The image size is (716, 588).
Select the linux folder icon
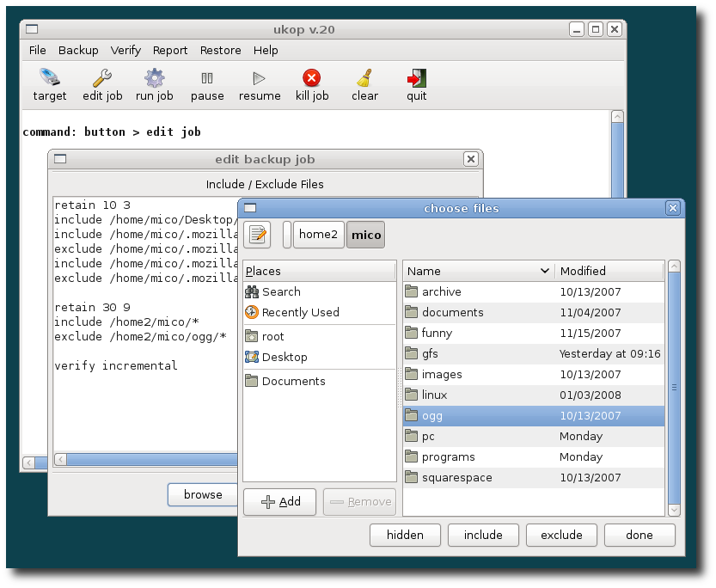(x=412, y=395)
